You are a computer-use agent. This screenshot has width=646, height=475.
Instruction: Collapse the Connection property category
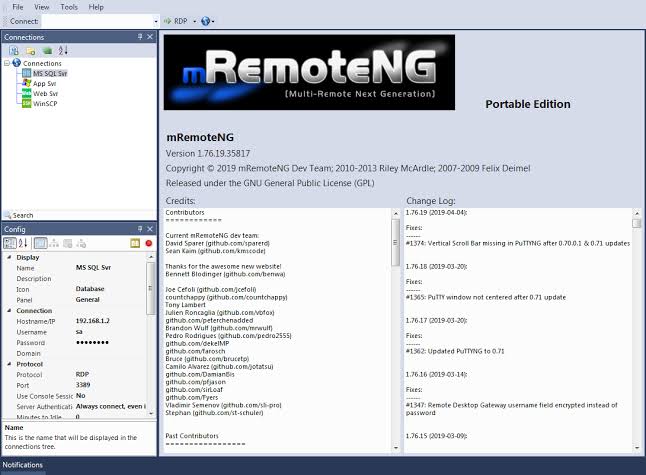tap(9, 311)
